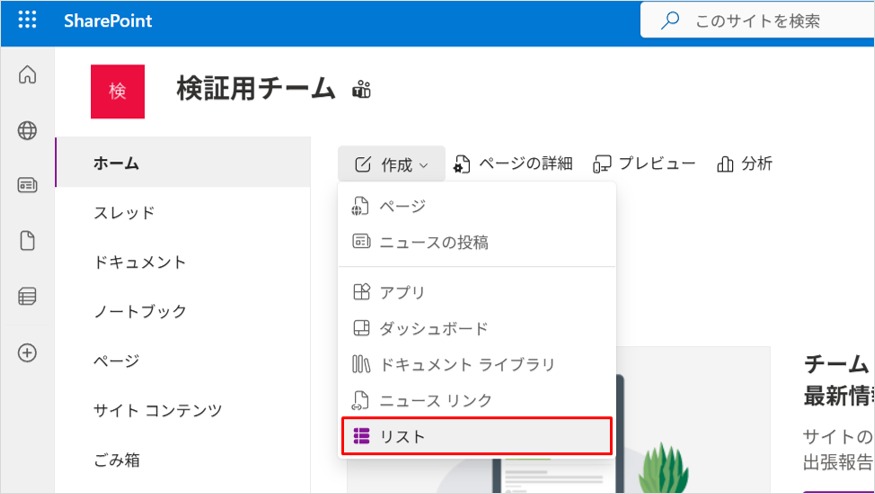The width and height of the screenshot is (875, 494).
Task: Click the このサイトを検索 search box
Action: click(757, 21)
